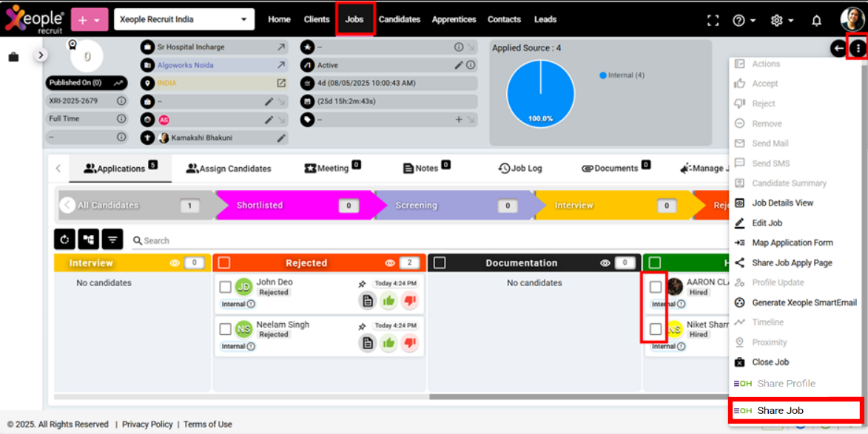Switch to the Assign Candidates tab
868x434 pixels.
[x=229, y=169]
